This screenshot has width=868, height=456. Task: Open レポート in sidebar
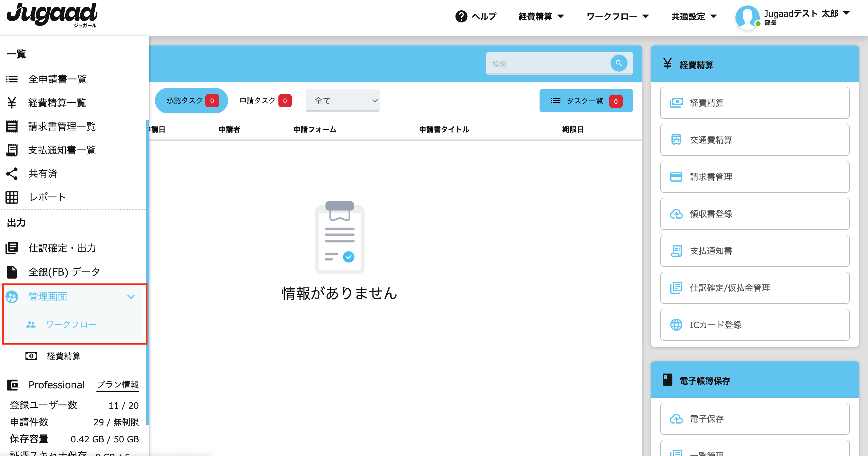(48, 197)
